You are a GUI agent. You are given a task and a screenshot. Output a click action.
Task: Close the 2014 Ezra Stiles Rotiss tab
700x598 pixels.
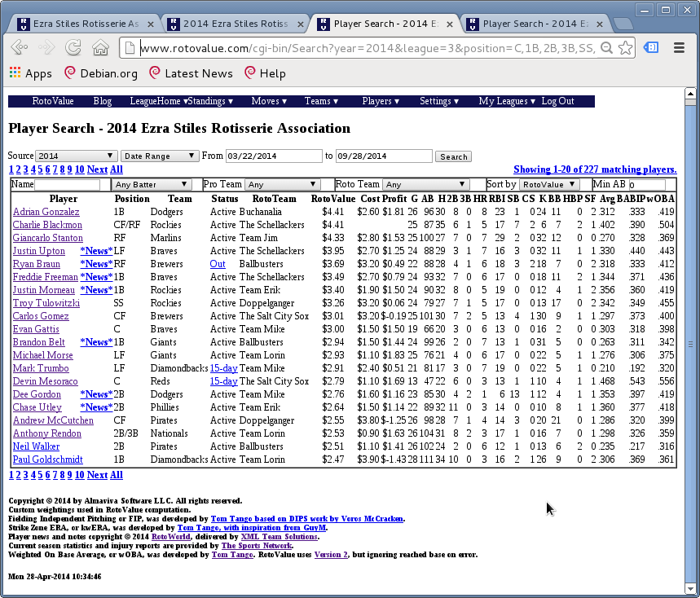click(301, 24)
